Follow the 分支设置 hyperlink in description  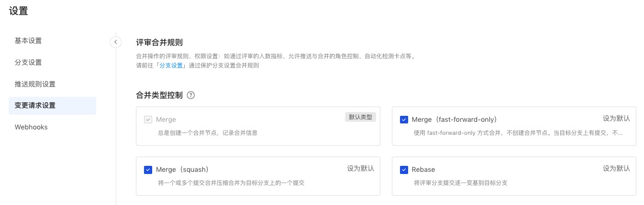coord(171,65)
